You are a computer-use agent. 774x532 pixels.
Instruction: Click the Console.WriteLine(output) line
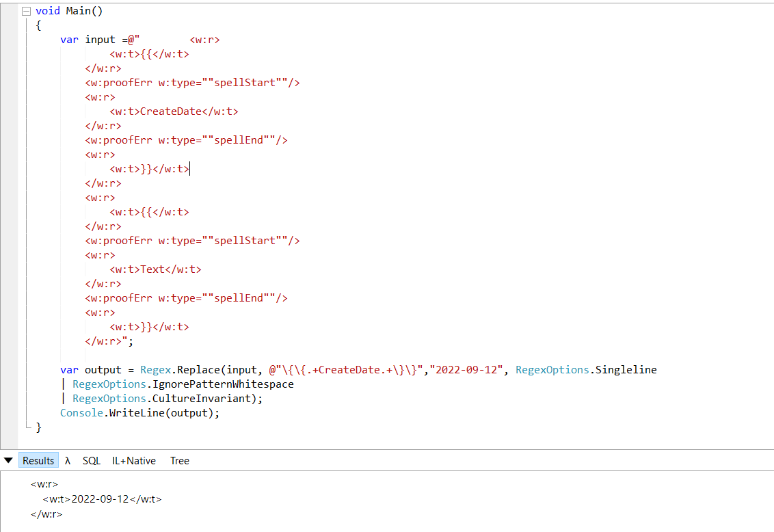pos(139,412)
